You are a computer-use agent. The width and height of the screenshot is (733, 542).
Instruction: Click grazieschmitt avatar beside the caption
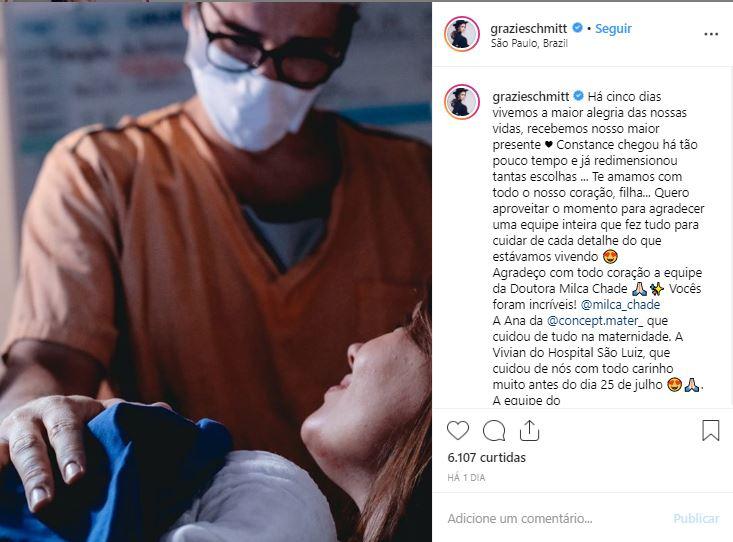(x=462, y=102)
